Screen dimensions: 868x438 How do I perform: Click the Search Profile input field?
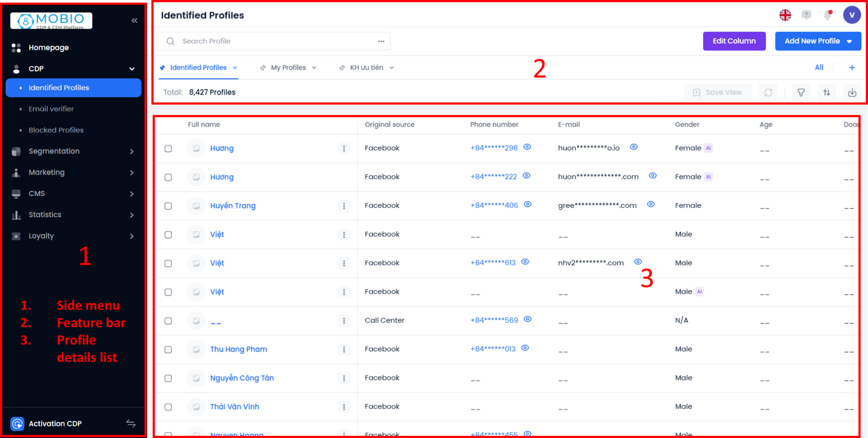click(x=274, y=41)
